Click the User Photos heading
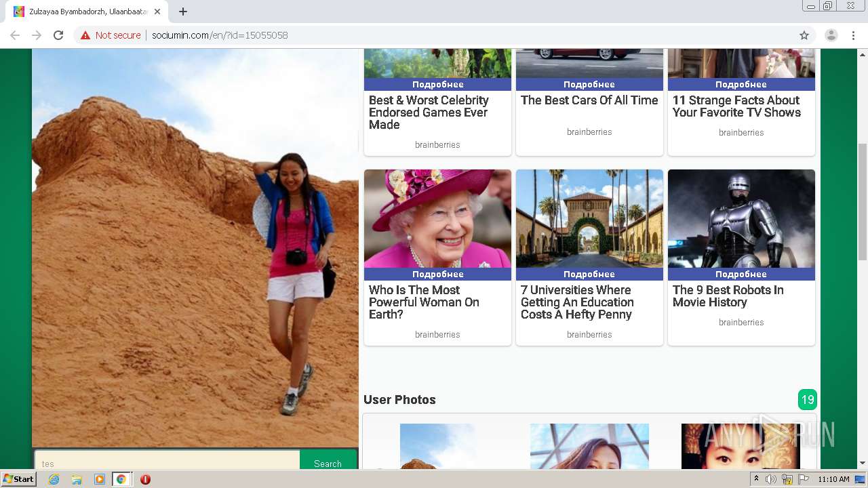868x488 pixels. coord(399,400)
